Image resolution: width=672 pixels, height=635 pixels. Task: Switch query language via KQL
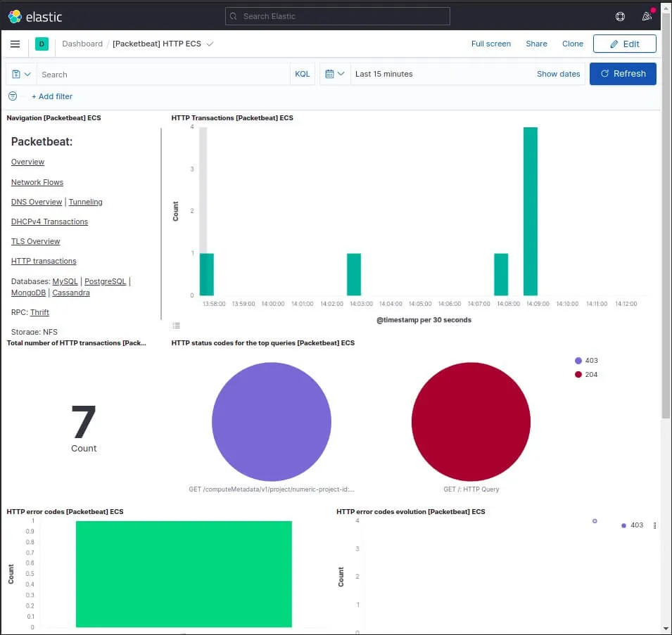click(x=302, y=74)
